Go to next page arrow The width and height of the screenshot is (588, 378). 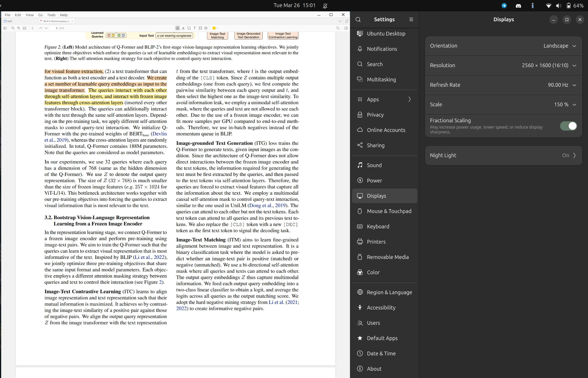coord(46,28)
